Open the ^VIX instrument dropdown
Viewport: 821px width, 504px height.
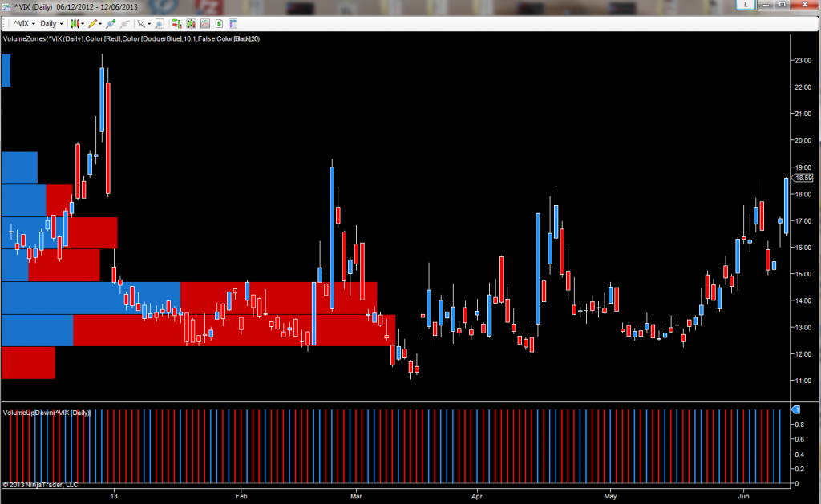click(x=32, y=23)
